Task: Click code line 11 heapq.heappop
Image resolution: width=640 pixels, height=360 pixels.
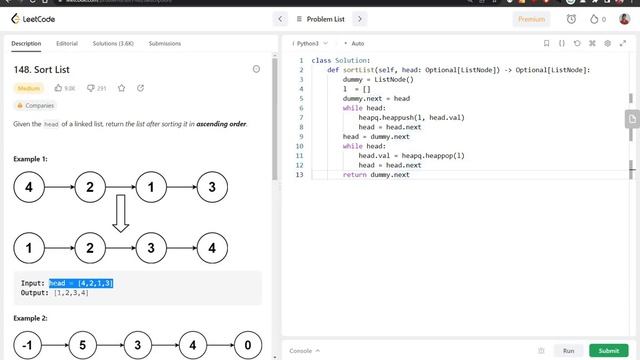Action: (x=411, y=156)
